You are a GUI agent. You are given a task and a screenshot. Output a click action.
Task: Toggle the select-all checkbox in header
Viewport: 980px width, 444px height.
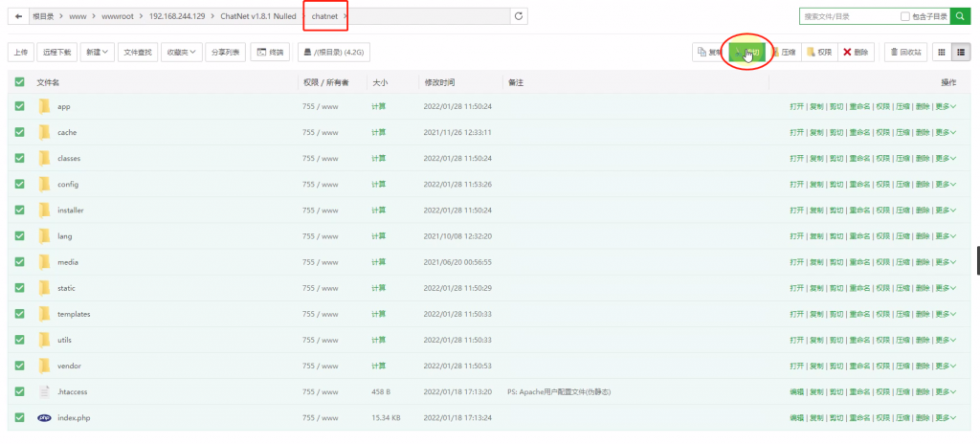[19, 82]
